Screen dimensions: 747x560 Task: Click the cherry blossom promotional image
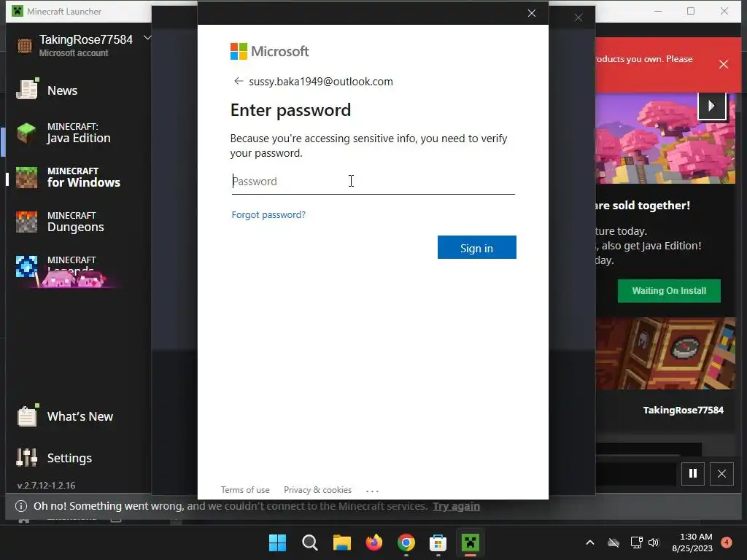(665, 138)
